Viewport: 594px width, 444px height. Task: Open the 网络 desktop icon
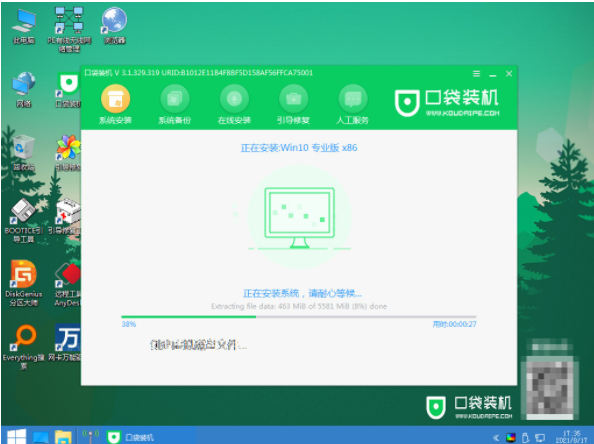click(x=23, y=89)
